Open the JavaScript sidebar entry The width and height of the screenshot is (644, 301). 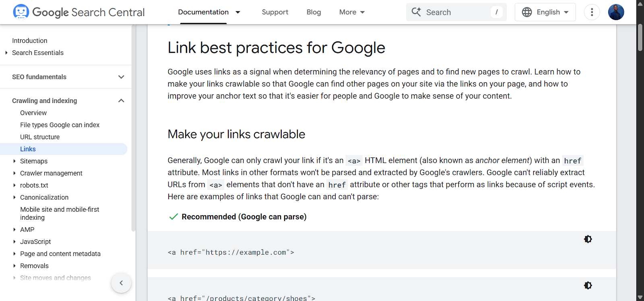(35, 241)
